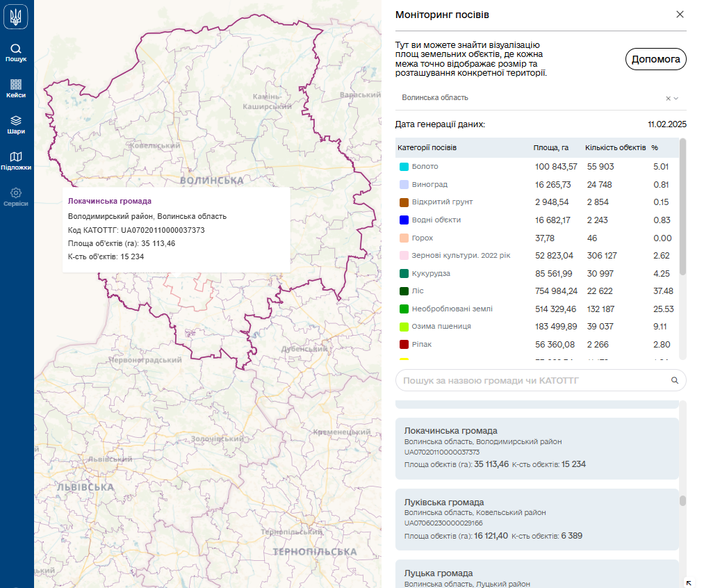Screen dimensions: 704x588
Task: Click the area value 100 843,57
Action: [x=556, y=167]
